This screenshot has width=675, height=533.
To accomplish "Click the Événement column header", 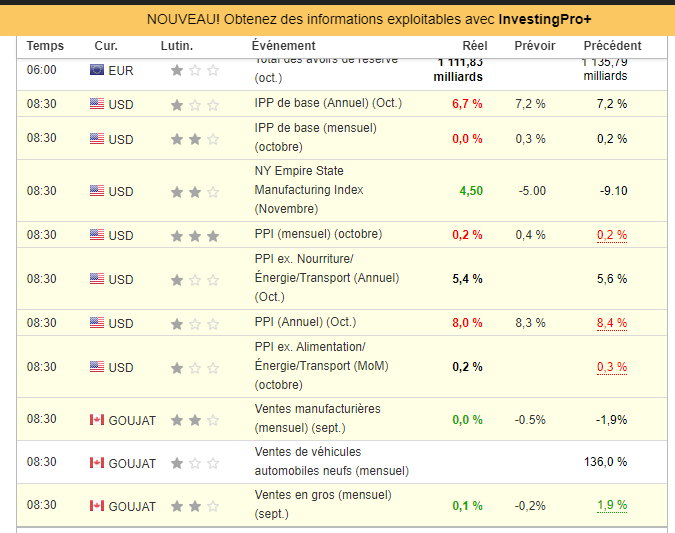I will 283,46.
